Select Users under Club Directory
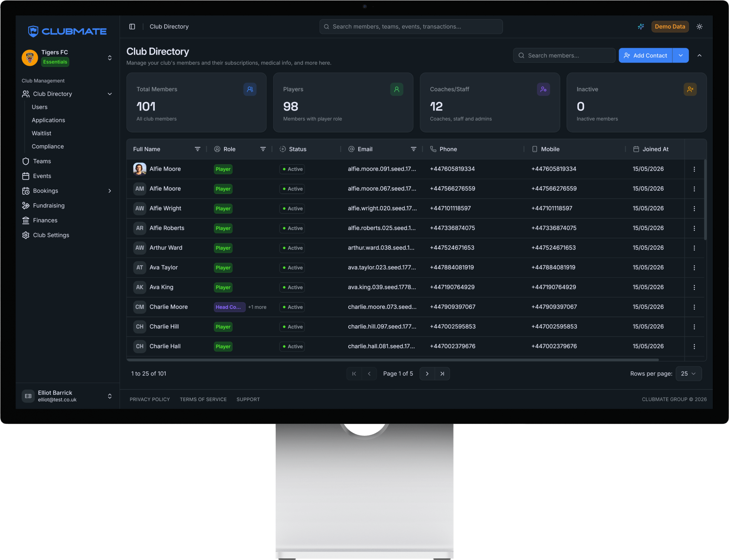This screenshot has width=729, height=560. tap(39, 107)
